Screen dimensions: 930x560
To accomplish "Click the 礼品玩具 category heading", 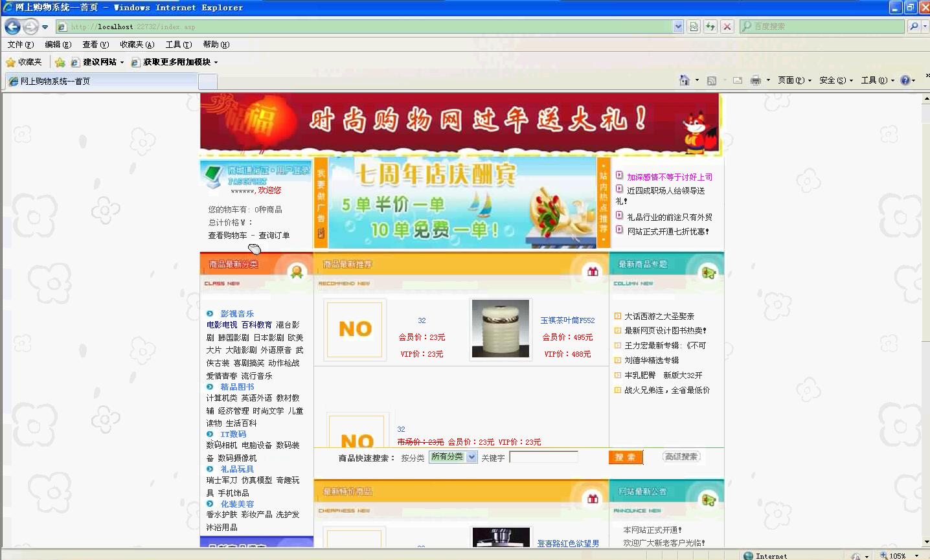I will (x=237, y=469).
